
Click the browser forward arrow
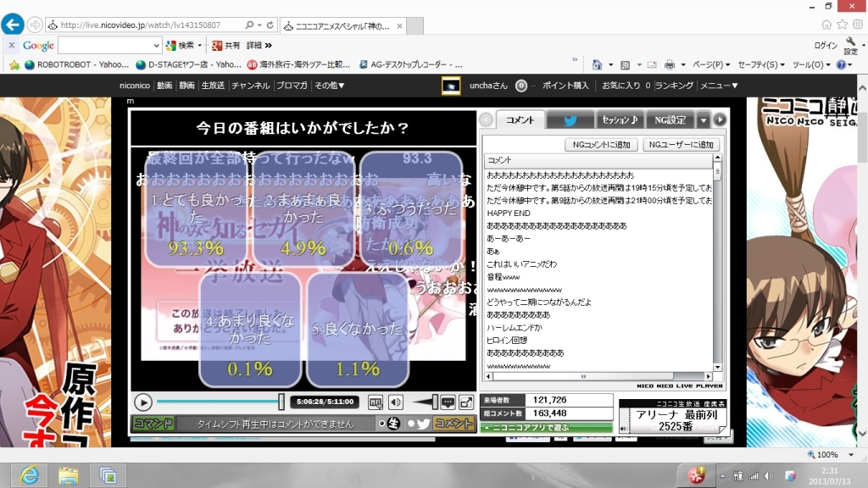tap(35, 25)
